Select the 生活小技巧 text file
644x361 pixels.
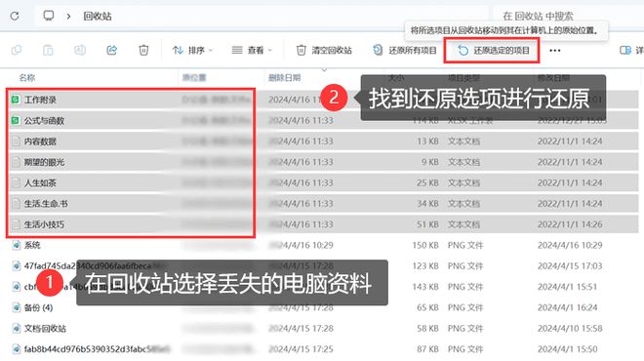[44, 224]
